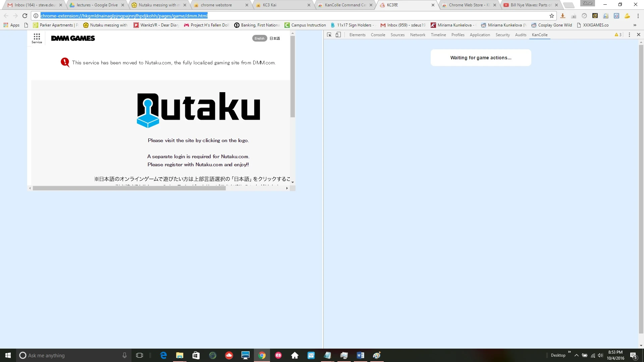Show hidden system tray icons

click(576, 355)
